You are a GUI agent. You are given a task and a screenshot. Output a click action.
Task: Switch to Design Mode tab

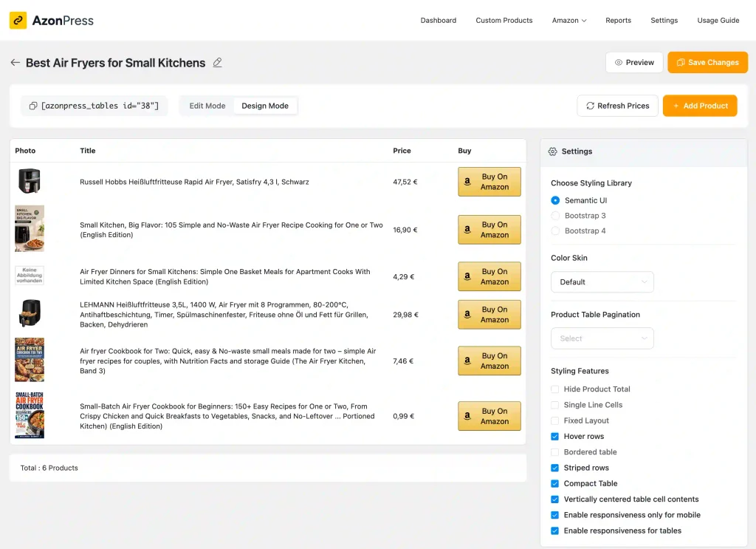point(265,106)
